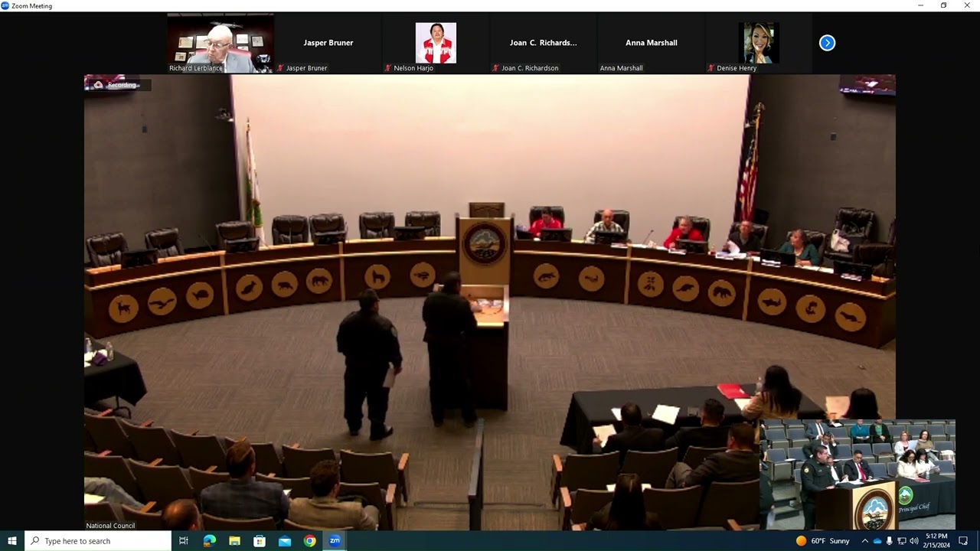Click the Recording indicator in the video
The height and width of the screenshot is (551, 980).
[x=117, y=85]
